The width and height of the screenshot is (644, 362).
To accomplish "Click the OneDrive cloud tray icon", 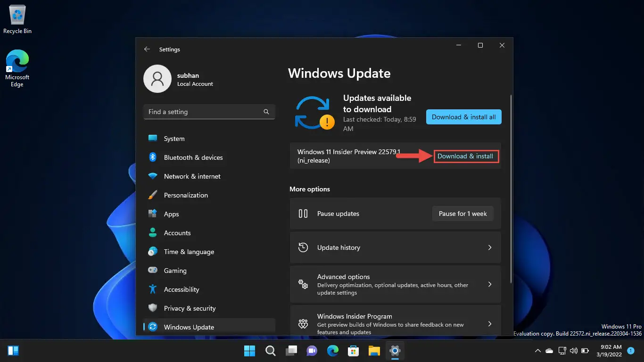I will pos(549,351).
